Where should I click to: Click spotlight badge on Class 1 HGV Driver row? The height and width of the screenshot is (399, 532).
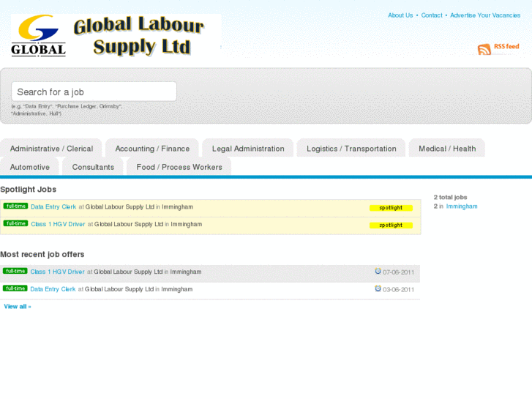point(391,225)
